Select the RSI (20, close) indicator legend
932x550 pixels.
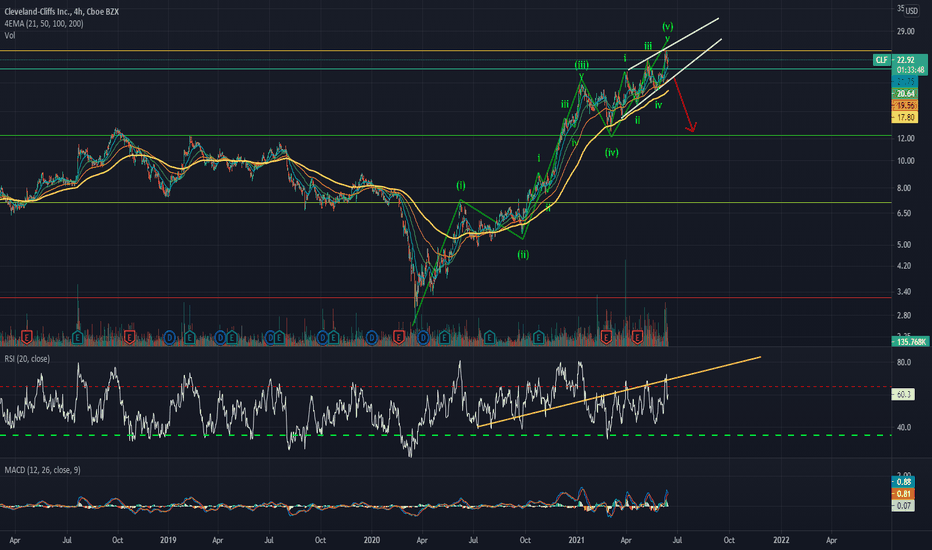point(27,359)
